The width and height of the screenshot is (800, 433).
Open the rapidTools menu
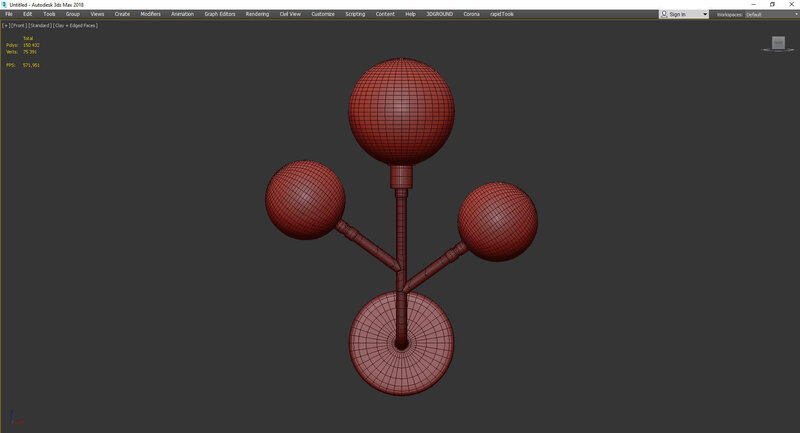(501, 14)
